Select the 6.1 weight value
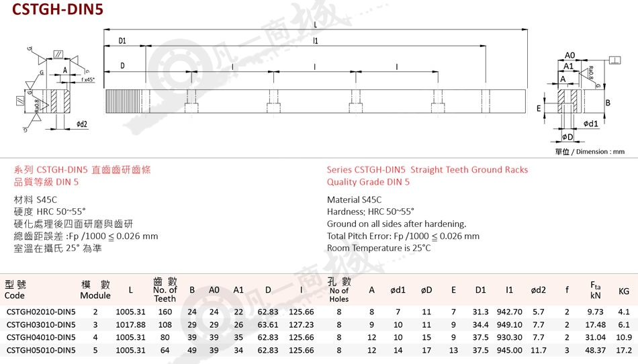Viewport: 638px width, 364px height. [x=624, y=325]
